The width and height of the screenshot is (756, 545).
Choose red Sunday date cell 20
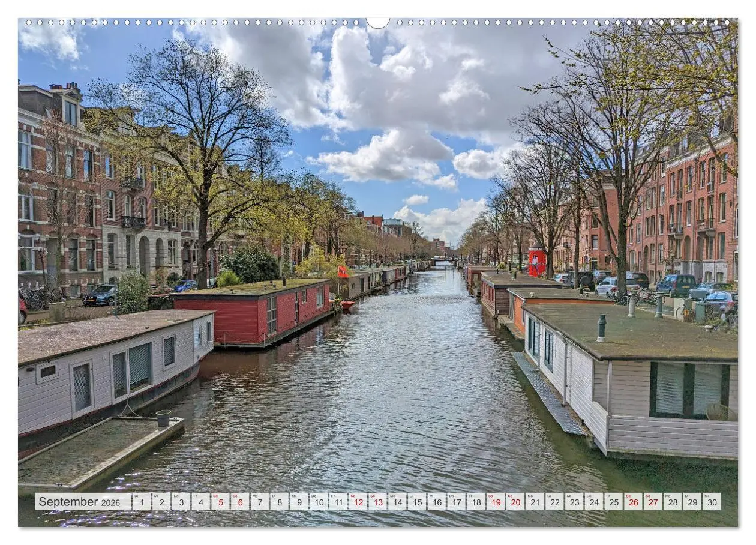[x=515, y=502]
